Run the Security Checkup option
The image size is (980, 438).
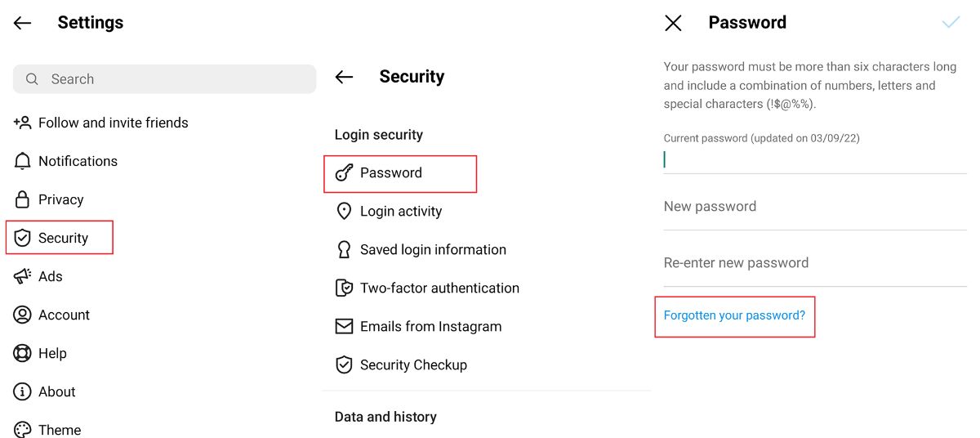tap(413, 364)
